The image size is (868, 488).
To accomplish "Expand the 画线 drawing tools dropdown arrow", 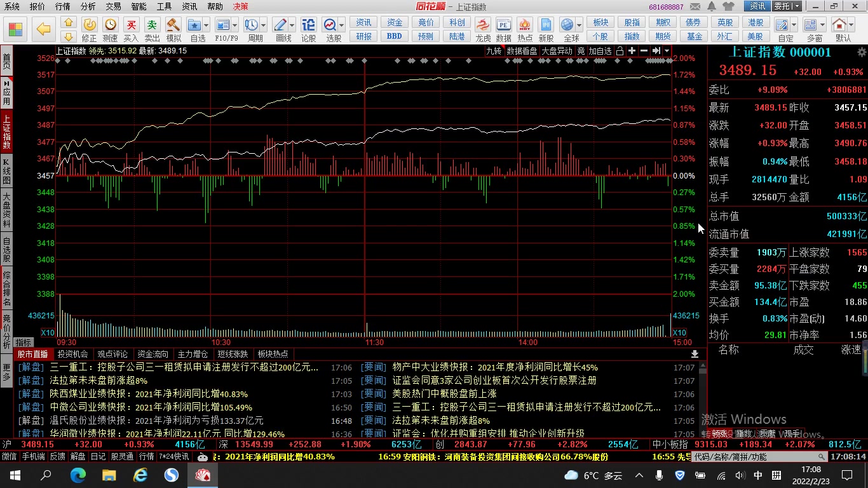I will point(292,25).
